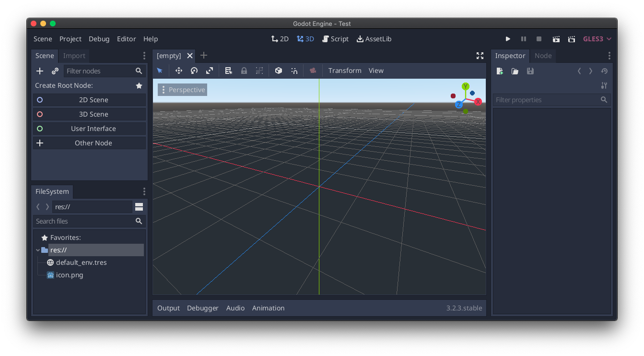This screenshot has width=644, height=356.
Task: Open the Scene dock options menu
Action: [144, 56]
